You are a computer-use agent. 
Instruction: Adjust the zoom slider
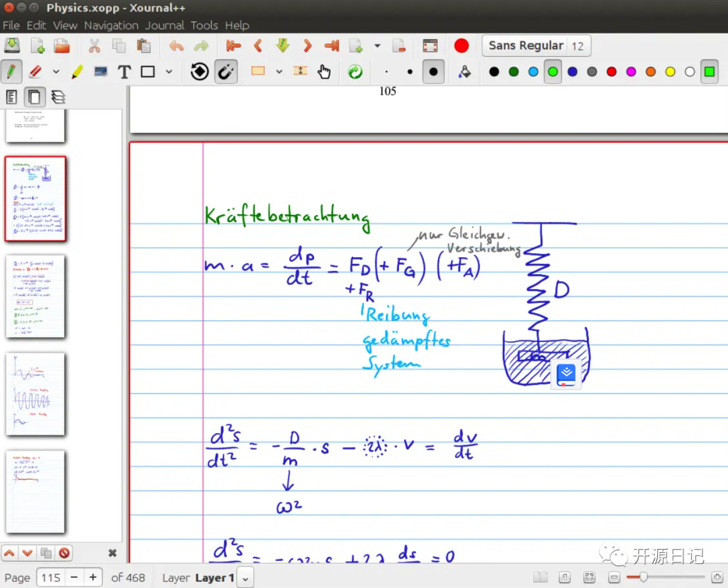pos(665,577)
